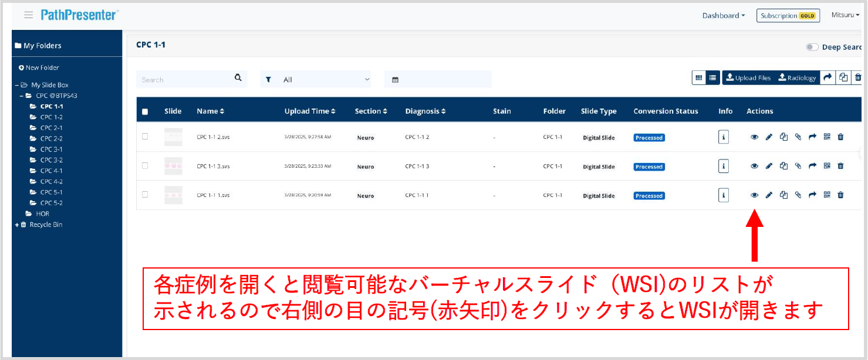Open viewer (eye icon) for CPC 1-1 3.svs
Screen dimensions: 868x360
tap(755, 166)
